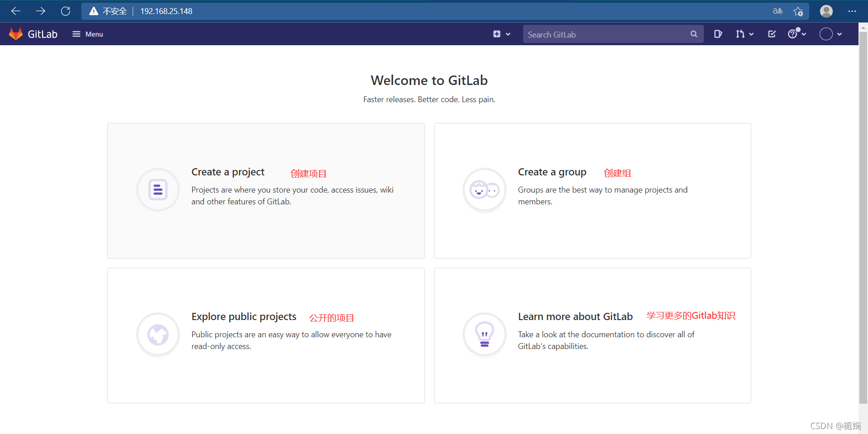
Task: Click the text 'Projects are where you store your code'
Action: click(x=260, y=190)
